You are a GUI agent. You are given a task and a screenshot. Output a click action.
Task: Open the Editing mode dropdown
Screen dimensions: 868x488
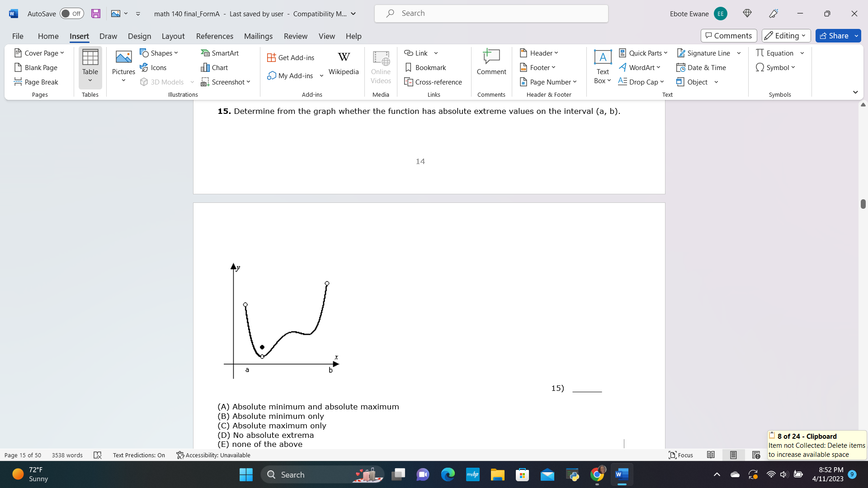click(x=786, y=36)
